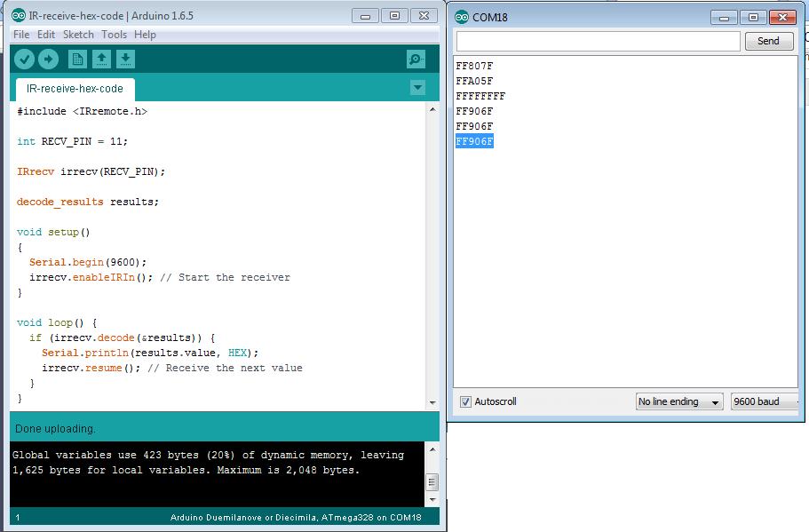
Task: Open the Help menu
Action: coord(145,35)
